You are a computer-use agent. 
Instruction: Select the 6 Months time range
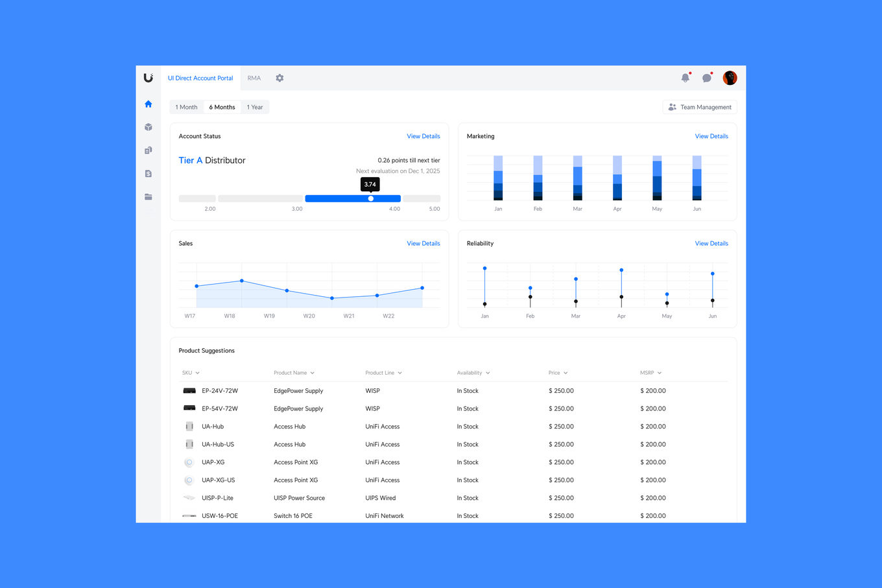[222, 107]
